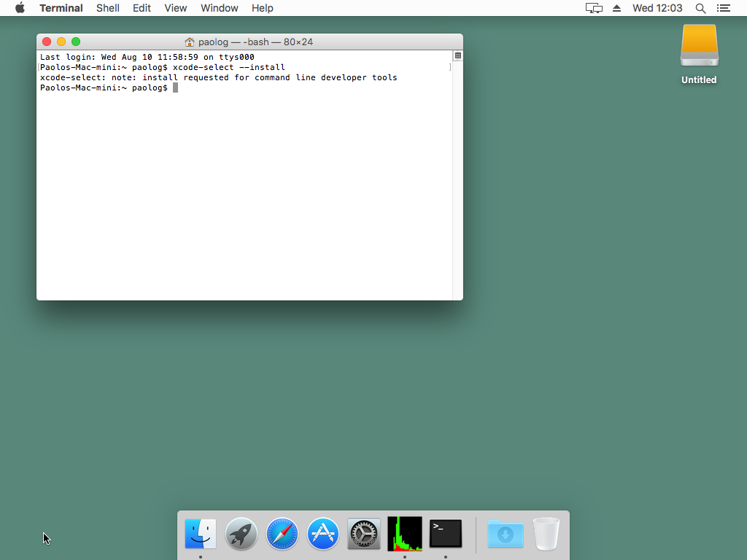The image size is (747, 560).
Task: Click the Terminal window title bar
Action: (249, 42)
